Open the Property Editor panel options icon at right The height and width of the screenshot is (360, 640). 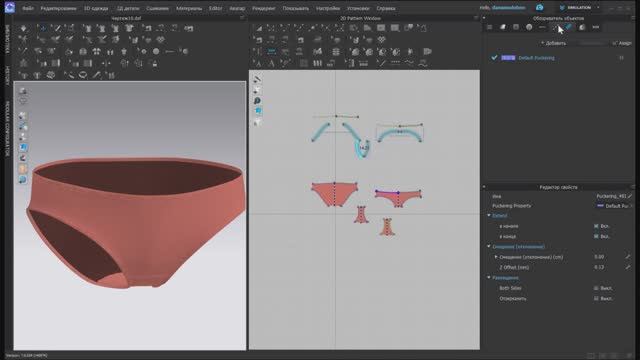633,187
